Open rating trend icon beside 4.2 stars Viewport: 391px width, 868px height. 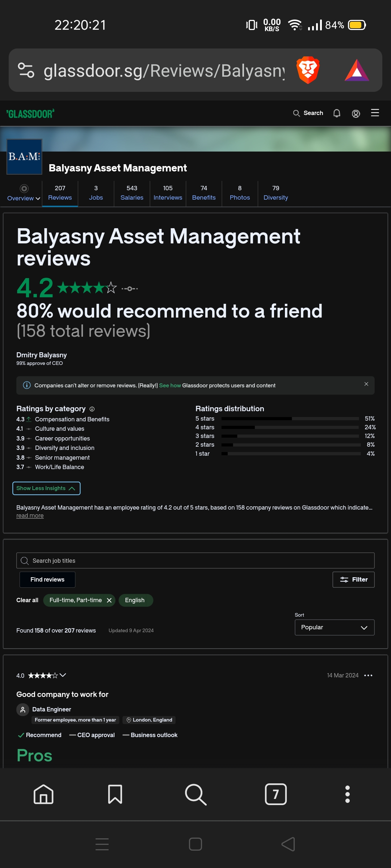tap(130, 289)
